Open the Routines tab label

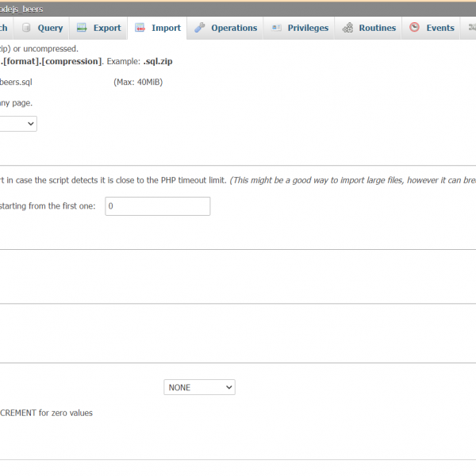[377, 28]
